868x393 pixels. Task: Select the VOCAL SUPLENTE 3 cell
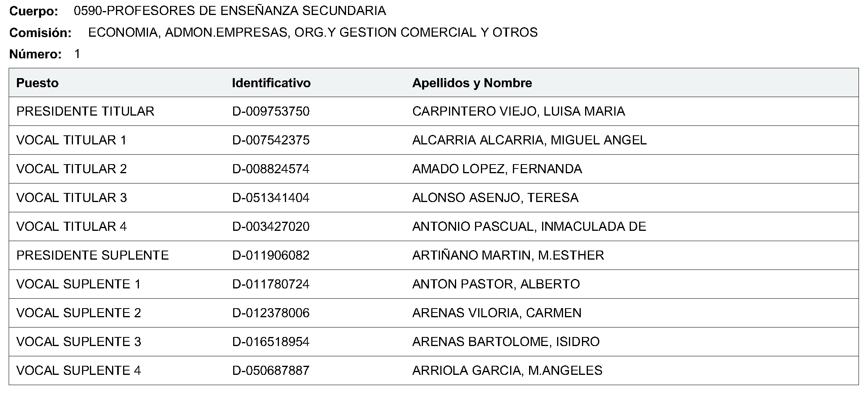click(x=79, y=342)
